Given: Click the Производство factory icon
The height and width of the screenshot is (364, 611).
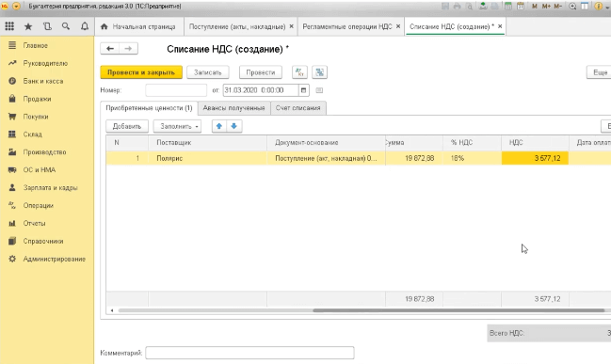Looking at the screenshot, I should [12, 151].
